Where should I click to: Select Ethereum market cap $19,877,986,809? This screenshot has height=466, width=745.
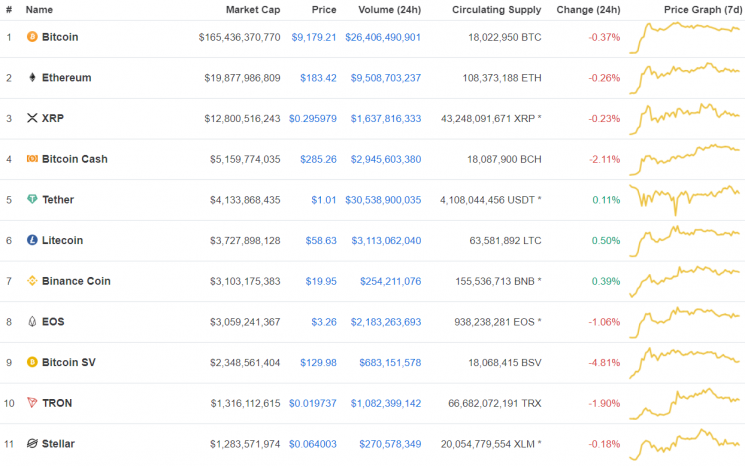(242, 78)
